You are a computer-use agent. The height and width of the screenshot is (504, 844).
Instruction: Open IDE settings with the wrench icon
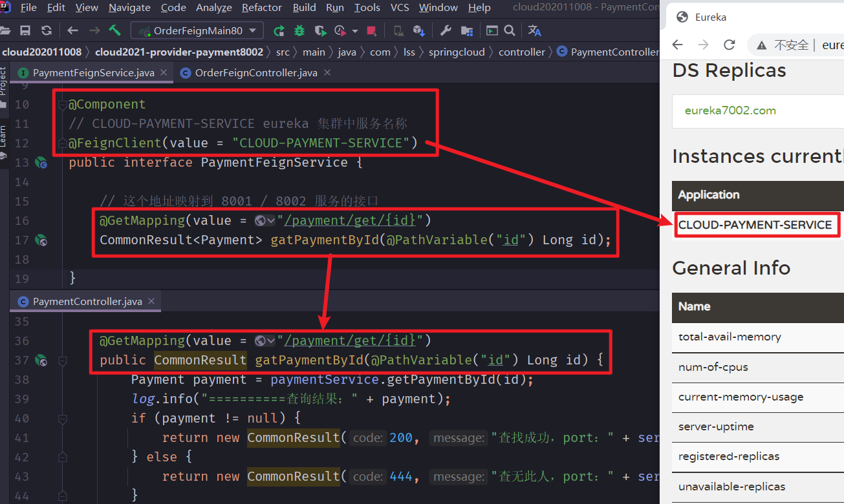coord(446,30)
